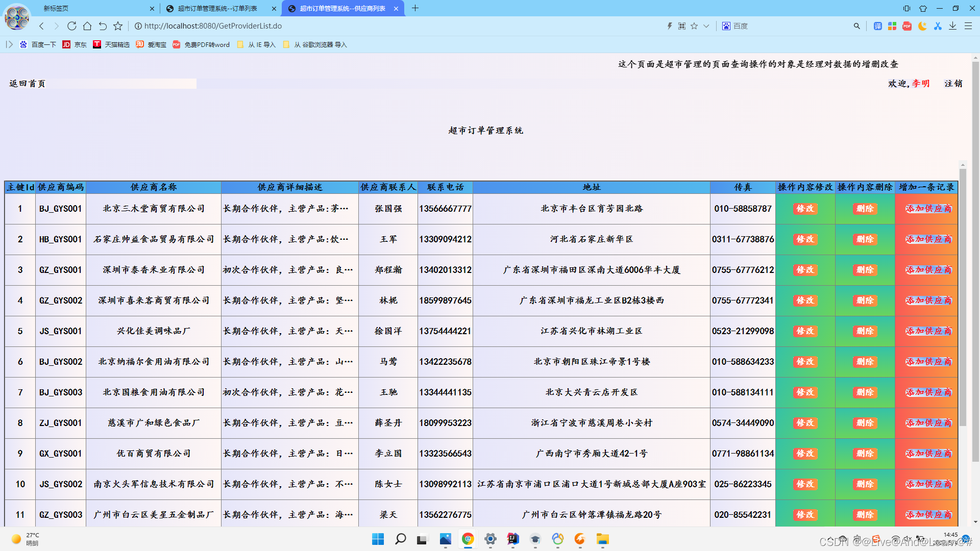980x551 pixels.
Task: Open File Explorer from the taskbar
Action: pyautogui.click(x=602, y=539)
